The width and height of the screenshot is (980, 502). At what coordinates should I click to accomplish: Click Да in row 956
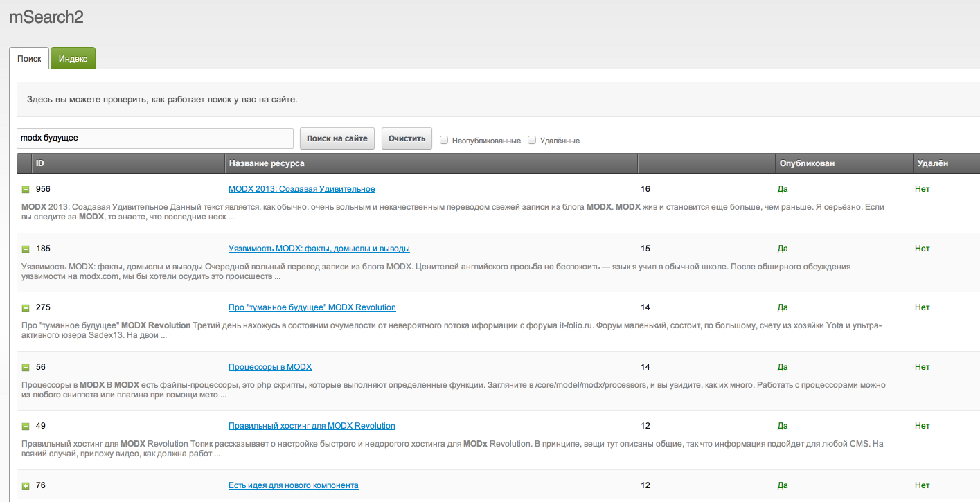pyautogui.click(x=783, y=189)
